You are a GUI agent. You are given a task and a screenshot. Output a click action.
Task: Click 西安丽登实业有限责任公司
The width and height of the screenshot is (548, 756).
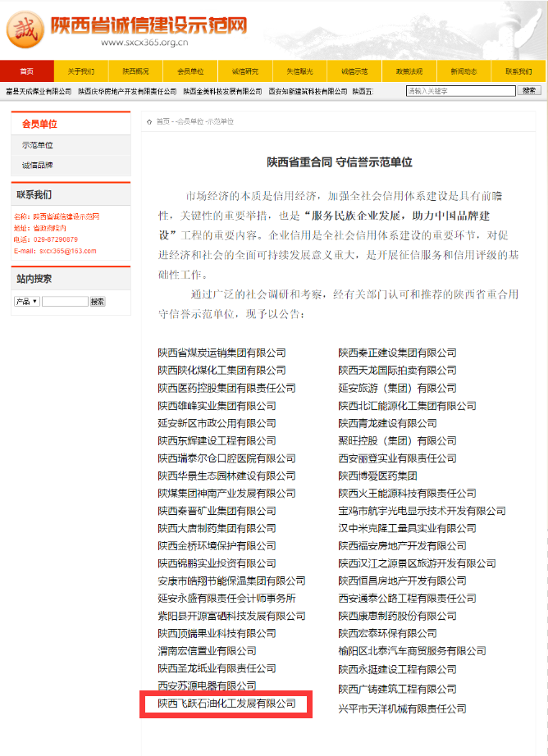(398, 458)
